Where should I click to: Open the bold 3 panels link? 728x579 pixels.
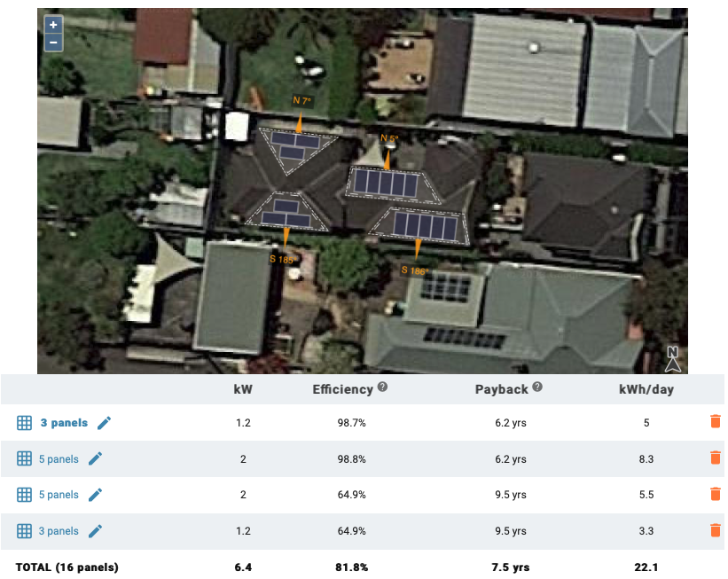64,423
